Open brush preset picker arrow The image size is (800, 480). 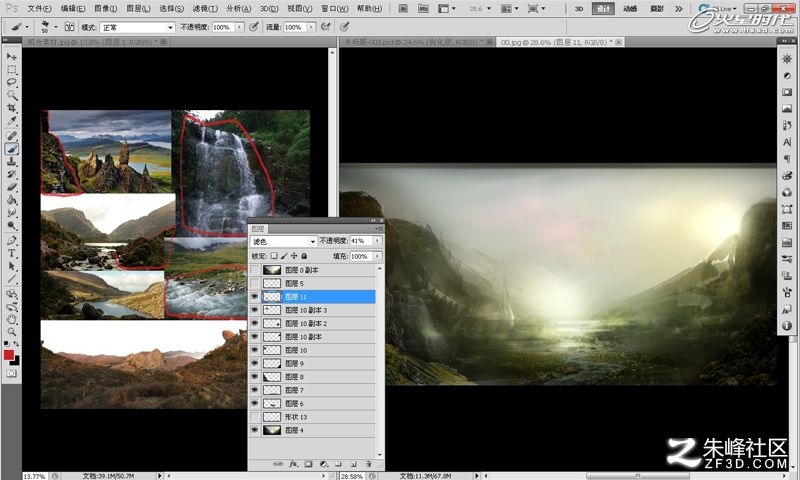pos(56,27)
